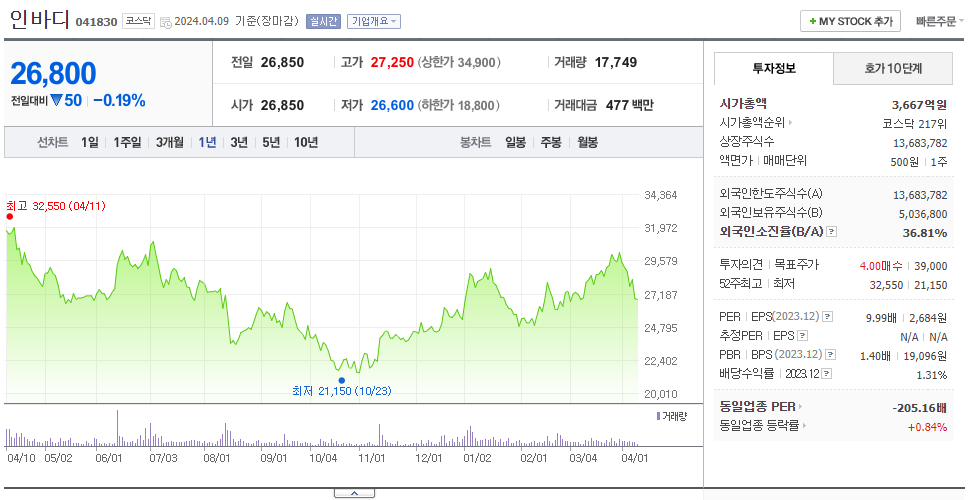
Task: Click the 거래량 value 17,749
Action: pyautogui.click(x=615, y=62)
